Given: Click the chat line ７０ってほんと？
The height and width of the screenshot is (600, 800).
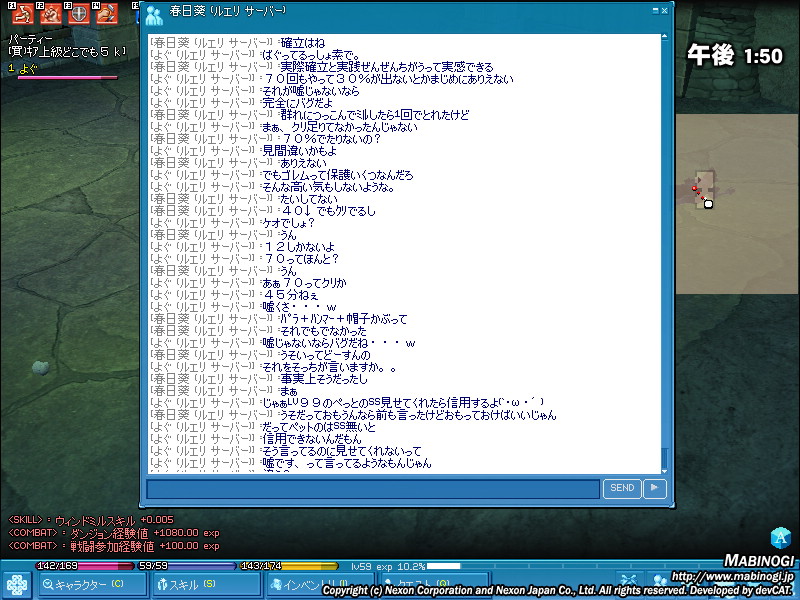Looking at the screenshot, I should pos(301,259).
